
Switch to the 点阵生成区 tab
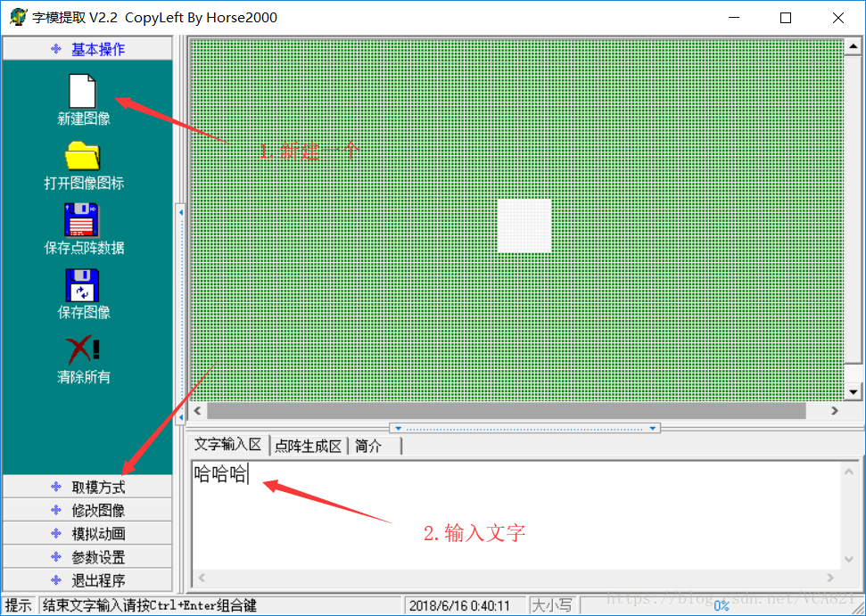(x=309, y=446)
